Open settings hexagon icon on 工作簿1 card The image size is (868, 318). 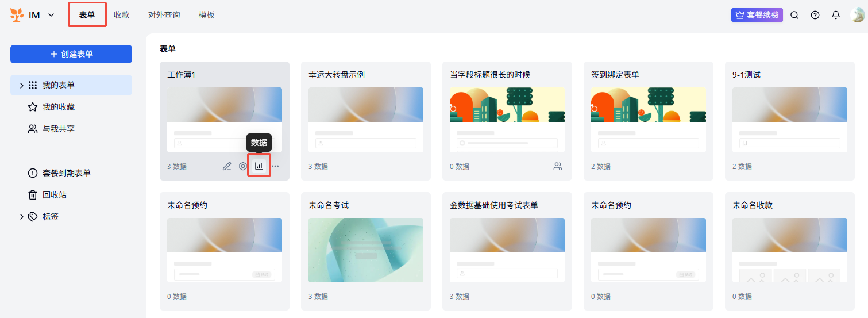coord(243,166)
